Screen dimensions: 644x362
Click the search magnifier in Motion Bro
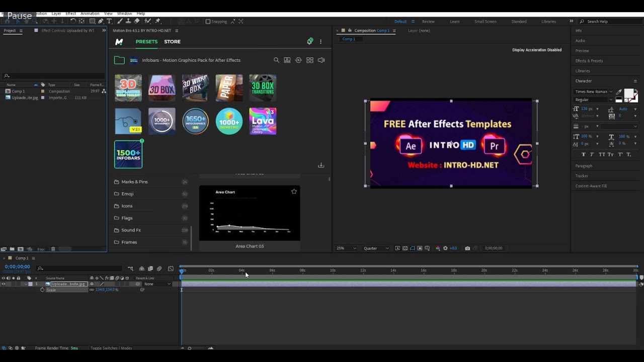point(276,60)
